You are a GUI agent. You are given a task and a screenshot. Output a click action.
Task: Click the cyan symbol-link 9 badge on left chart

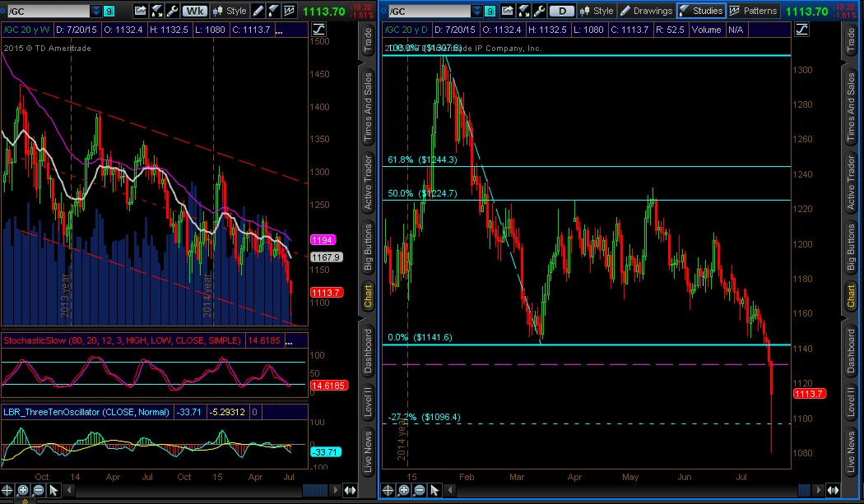(x=109, y=11)
